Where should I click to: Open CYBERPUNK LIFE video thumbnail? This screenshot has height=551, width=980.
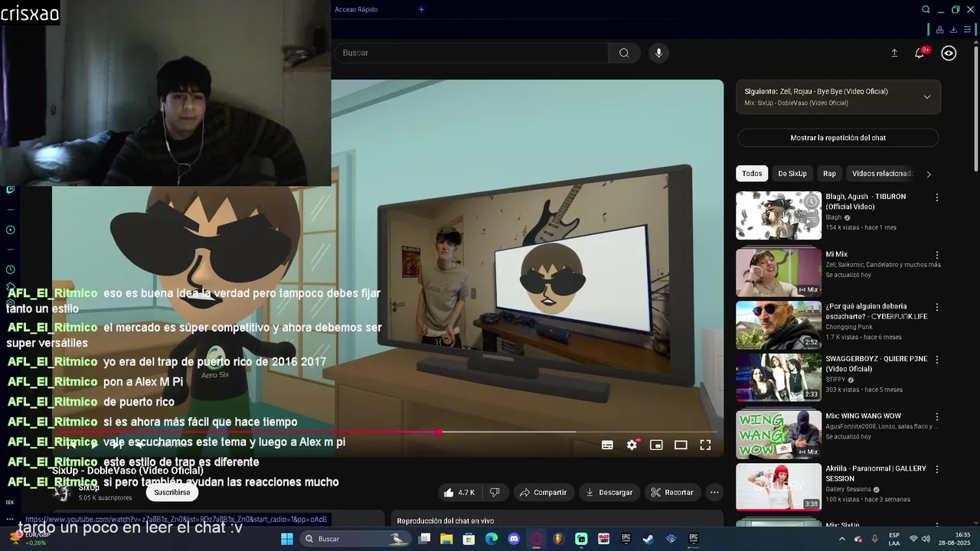(x=779, y=324)
